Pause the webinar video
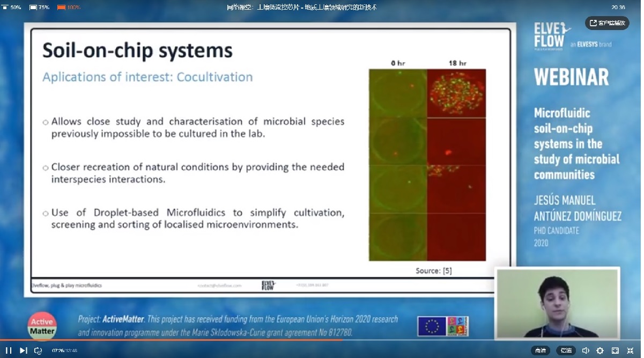This screenshot has height=358, width=644. coord(9,350)
